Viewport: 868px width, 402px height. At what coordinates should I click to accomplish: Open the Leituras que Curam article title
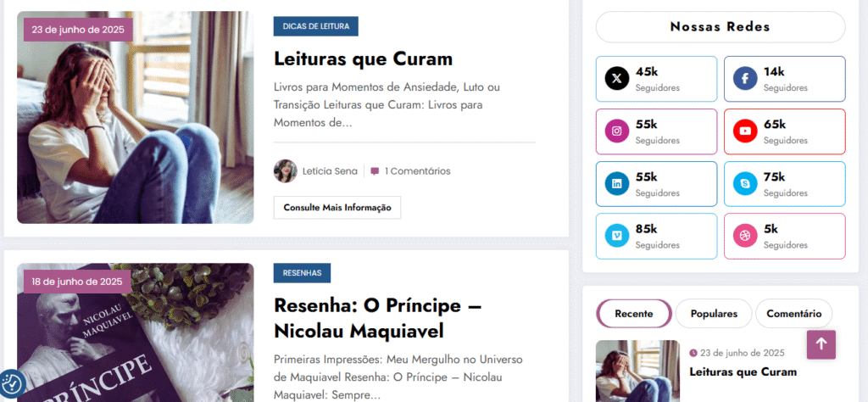coord(363,59)
